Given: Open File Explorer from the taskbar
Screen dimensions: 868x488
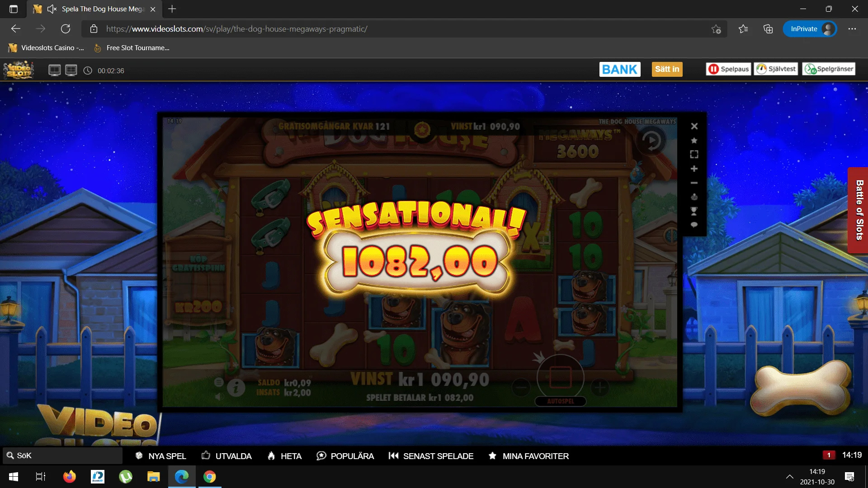Looking at the screenshot, I should (x=154, y=477).
